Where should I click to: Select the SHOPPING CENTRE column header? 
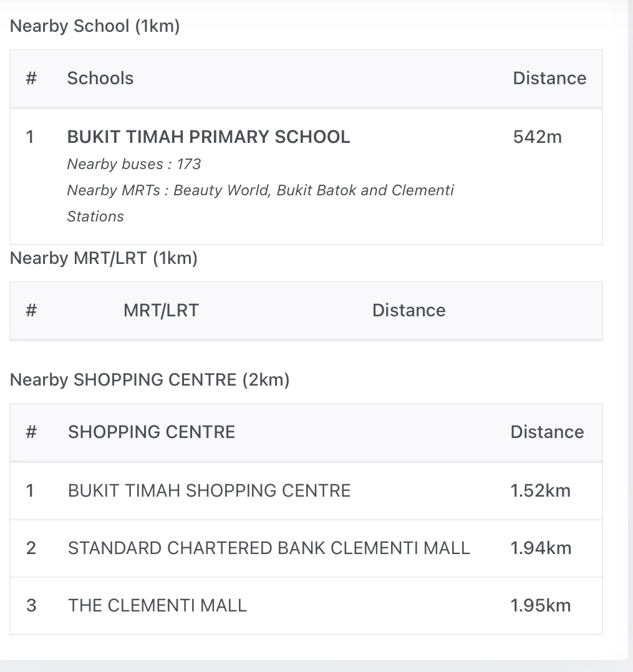tap(152, 432)
